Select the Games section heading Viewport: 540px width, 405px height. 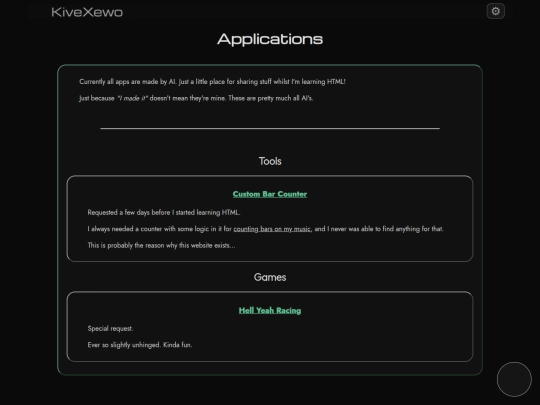[270, 277]
